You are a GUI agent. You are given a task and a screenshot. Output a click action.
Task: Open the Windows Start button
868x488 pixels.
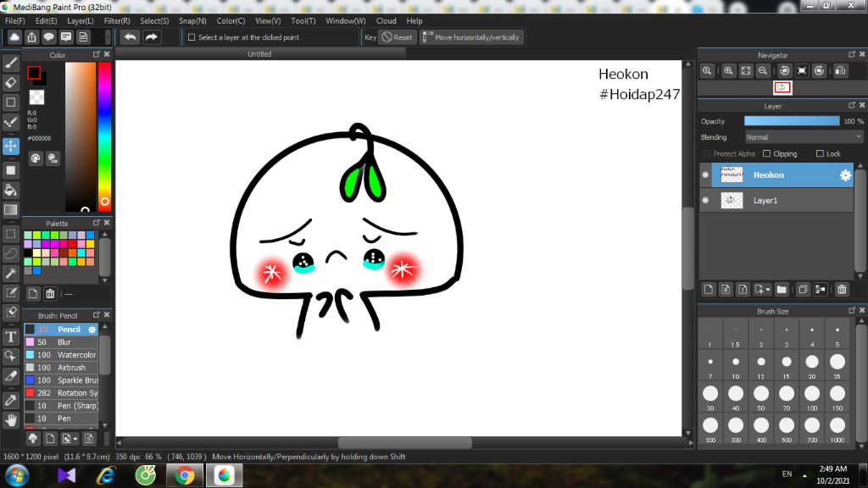pyautogui.click(x=17, y=475)
